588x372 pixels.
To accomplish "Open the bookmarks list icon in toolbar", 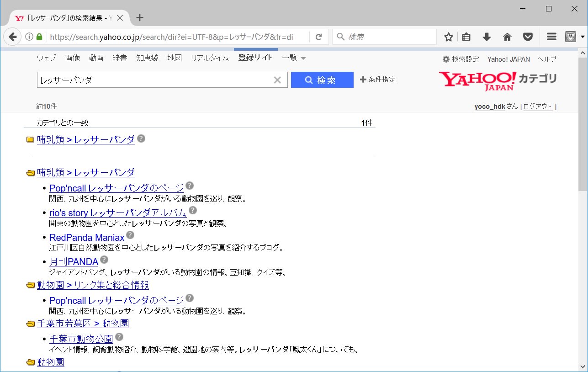I will tap(466, 37).
